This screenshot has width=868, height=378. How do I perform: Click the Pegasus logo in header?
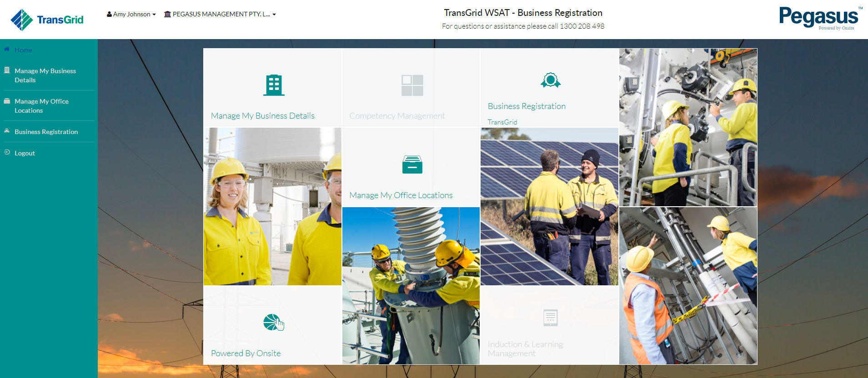(x=820, y=18)
